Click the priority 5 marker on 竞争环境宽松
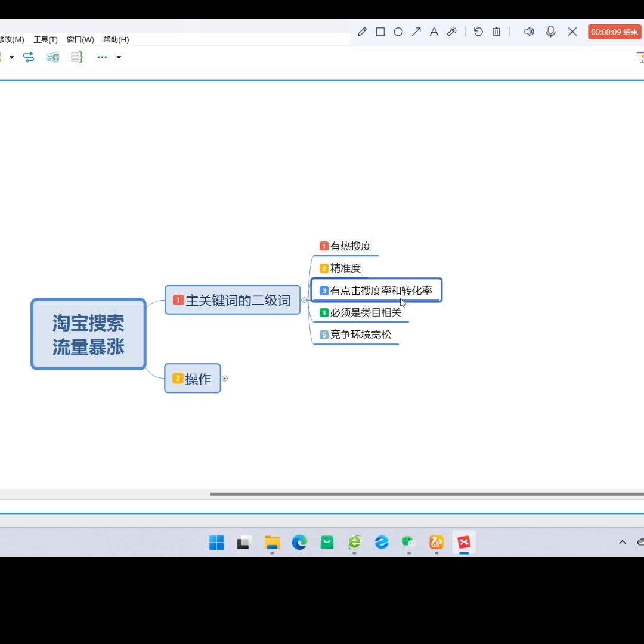This screenshot has width=644, height=644. (324, 335)
